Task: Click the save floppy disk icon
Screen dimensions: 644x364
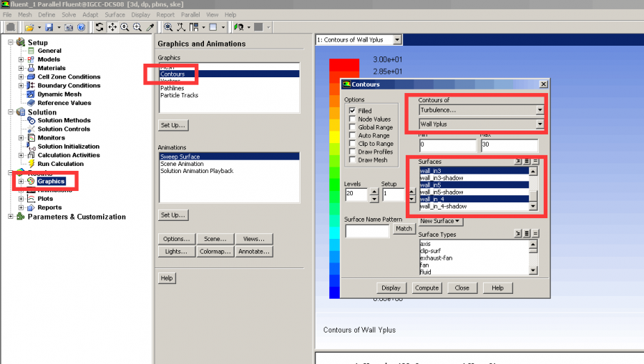Action: 49,27
